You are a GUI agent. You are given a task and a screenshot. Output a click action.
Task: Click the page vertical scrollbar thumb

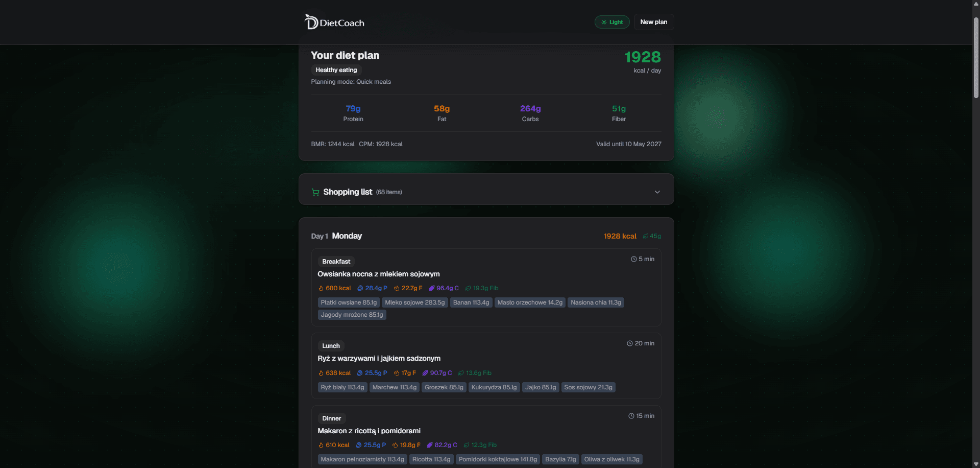pos(976,57)
